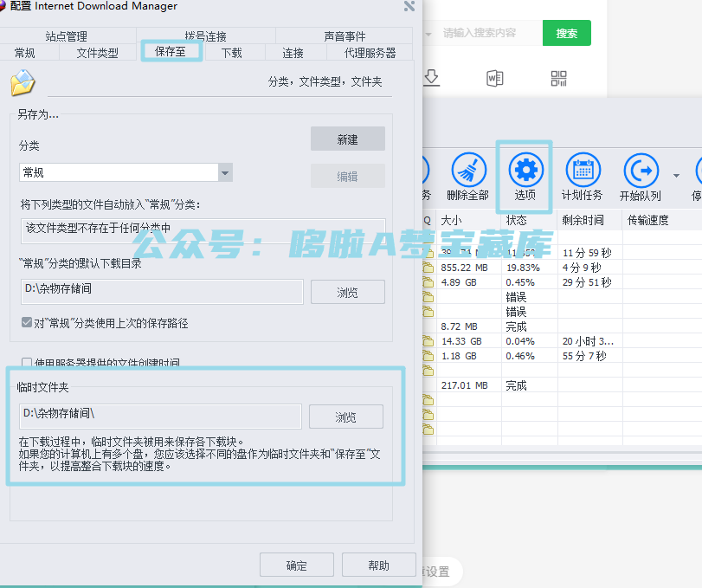Click folder icon of the 4.89 GB row
Image resolution: width=702 pixels, height=588 pixels.
[428, 282]
